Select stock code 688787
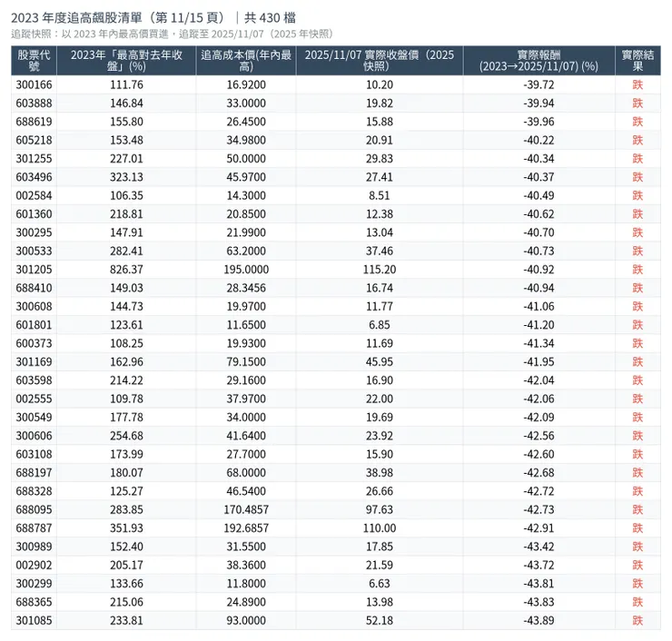Image resolution: width=672 pixels, height=641 pixels. [x=34, y=528]
